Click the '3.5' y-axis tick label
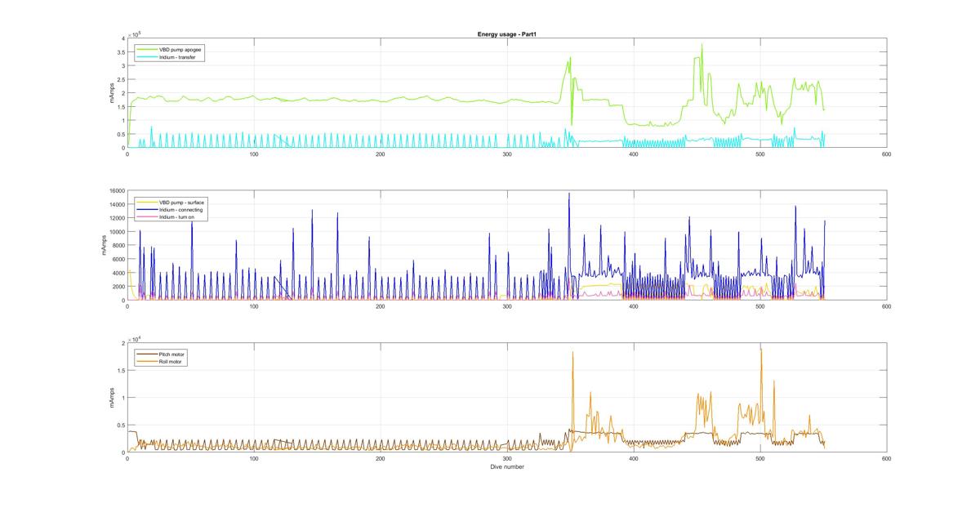This screenshot has height=508, width=980. coord(120,52)
